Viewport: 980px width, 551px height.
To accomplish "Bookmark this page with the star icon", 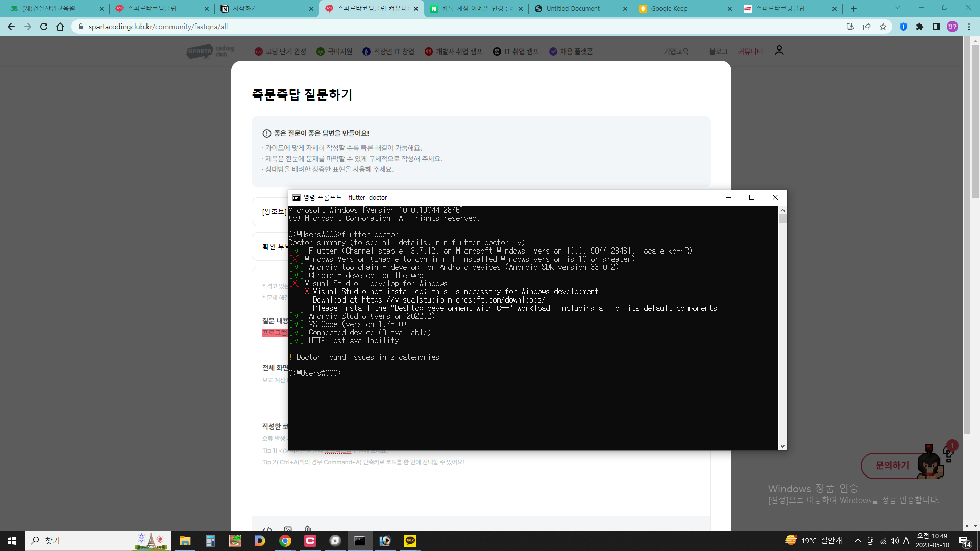I will (883, 27).
